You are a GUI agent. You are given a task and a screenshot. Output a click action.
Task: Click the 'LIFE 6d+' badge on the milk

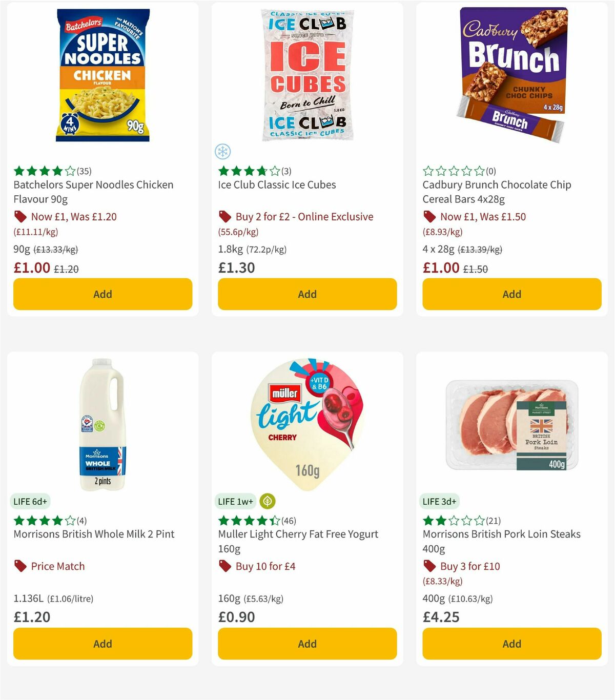[31, 501]
